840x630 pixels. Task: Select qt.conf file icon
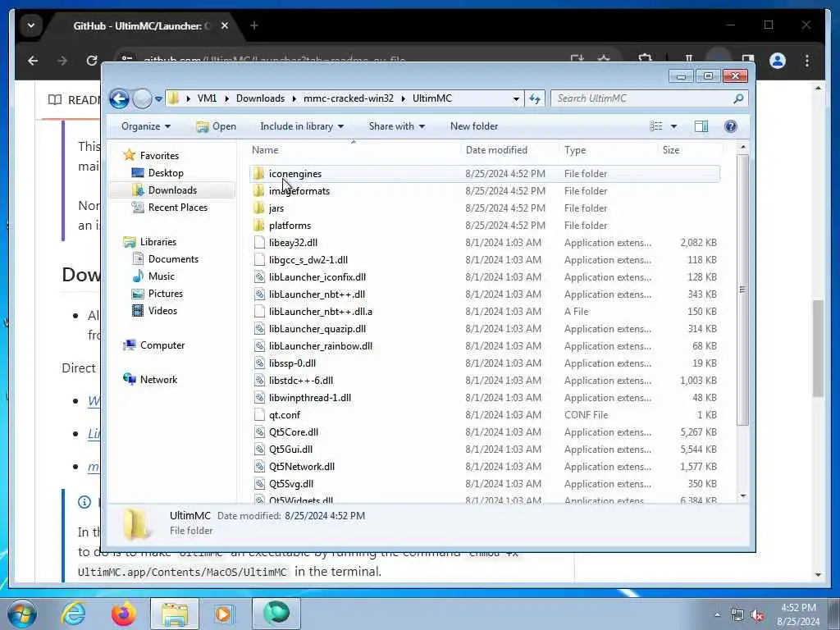(x=259, y=414)
